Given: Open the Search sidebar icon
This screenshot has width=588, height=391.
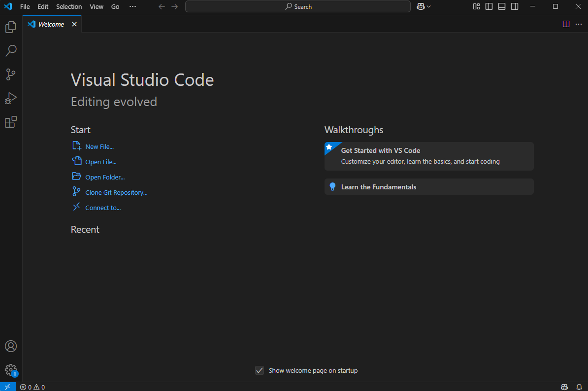Looking at the screenshot, I should click(10, 51).
